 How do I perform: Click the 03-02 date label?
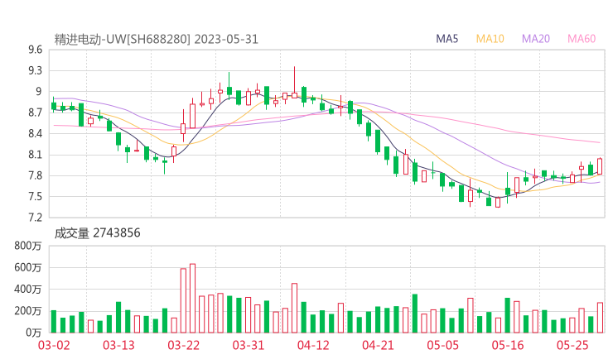(x=54, y=345)
